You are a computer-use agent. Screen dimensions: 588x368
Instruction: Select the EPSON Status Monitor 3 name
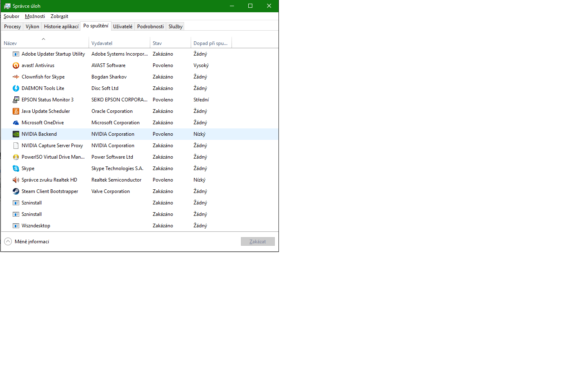point(47,100)
